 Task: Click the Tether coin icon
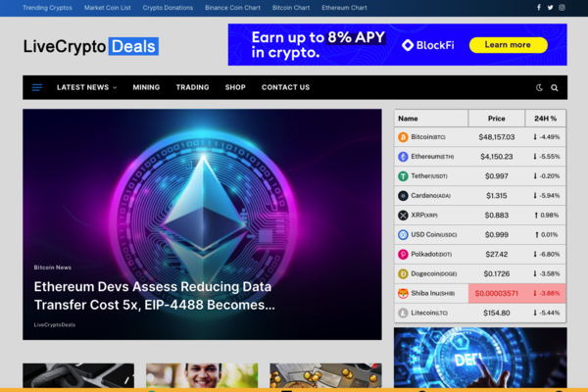403,176
